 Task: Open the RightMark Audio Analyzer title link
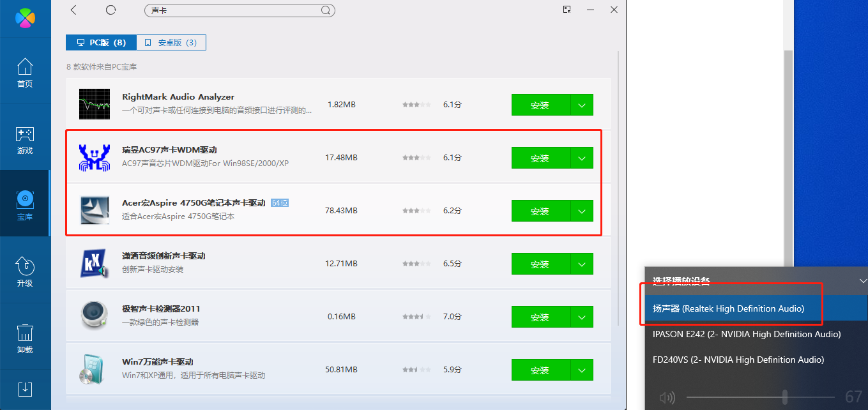coord(178,97)
